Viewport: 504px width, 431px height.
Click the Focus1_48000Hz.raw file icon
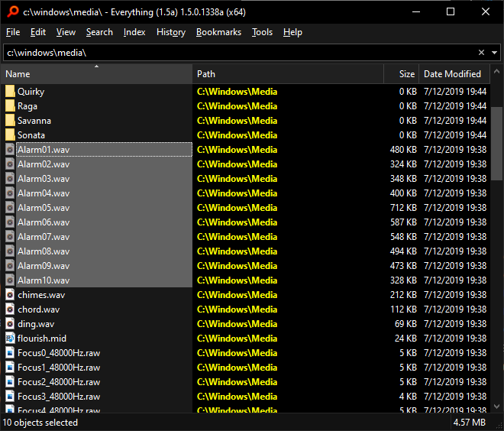[10, 368]
